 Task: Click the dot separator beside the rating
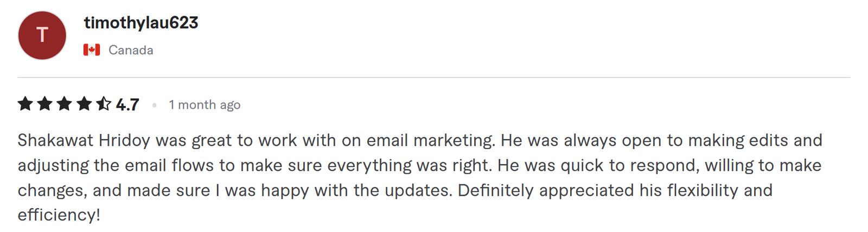[x=155, y=105]
